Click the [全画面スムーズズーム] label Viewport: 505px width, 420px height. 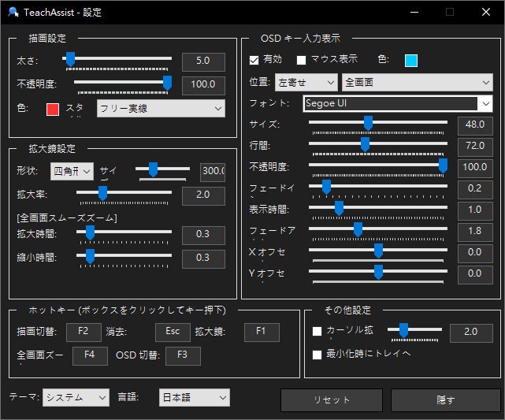(67, 218)
